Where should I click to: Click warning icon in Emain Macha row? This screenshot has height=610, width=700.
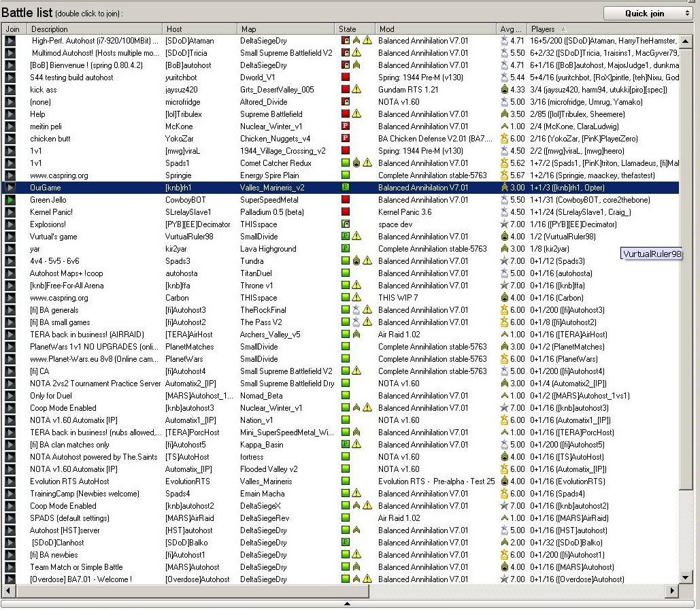(356, 493)
